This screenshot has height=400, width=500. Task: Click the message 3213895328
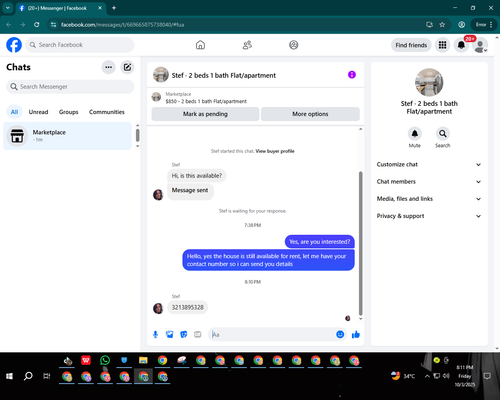pyautogui.click(x=188, y=307)
